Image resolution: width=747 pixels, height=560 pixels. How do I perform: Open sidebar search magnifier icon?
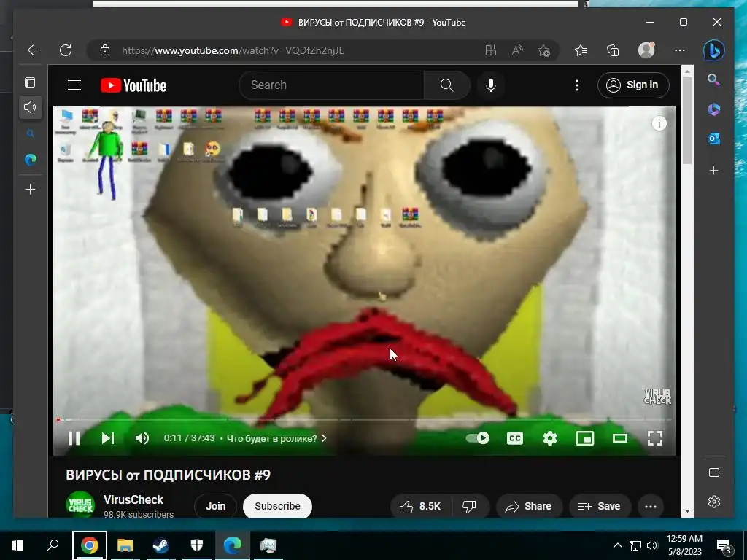(x=713, y=79)
